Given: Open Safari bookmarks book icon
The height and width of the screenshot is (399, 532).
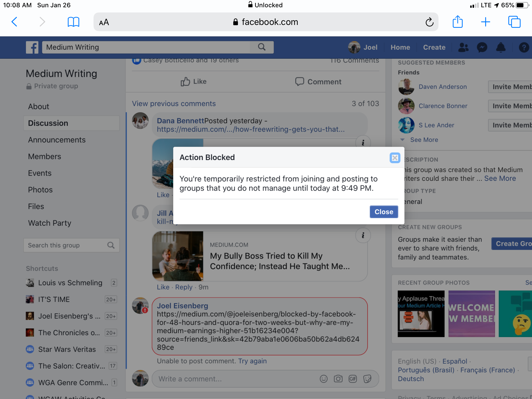Looking at the screenshot, I should click(73, 22).
